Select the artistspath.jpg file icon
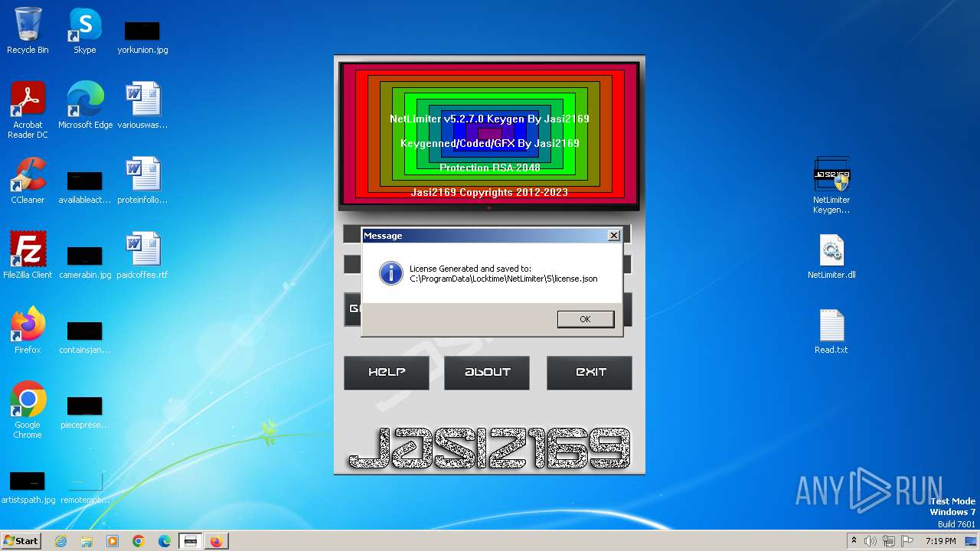The height and width of the screenshot is (551, 980). [28, 487]
